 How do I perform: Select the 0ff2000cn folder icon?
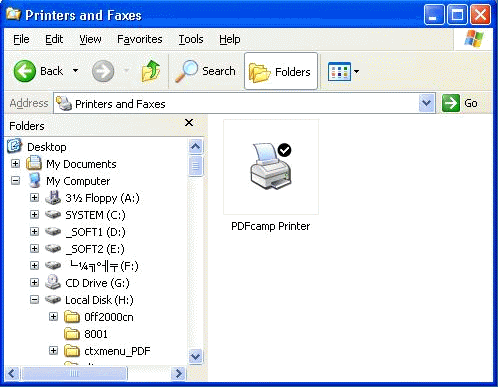coord(72,317)
